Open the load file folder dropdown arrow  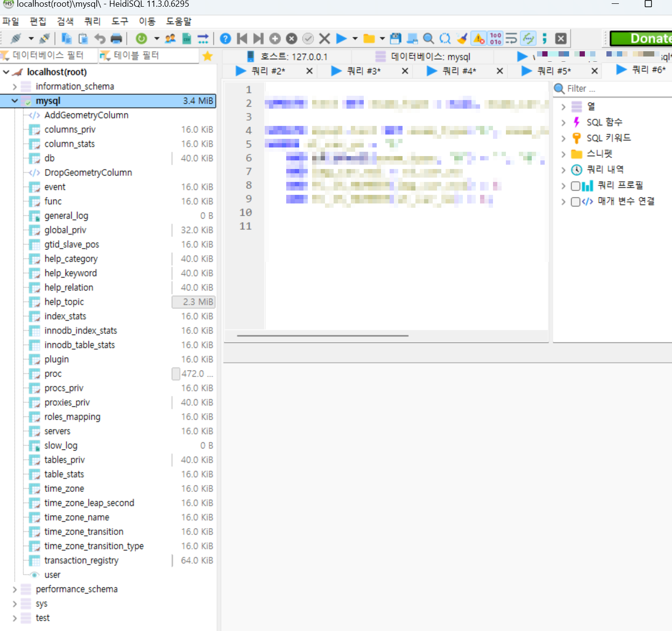382,38
